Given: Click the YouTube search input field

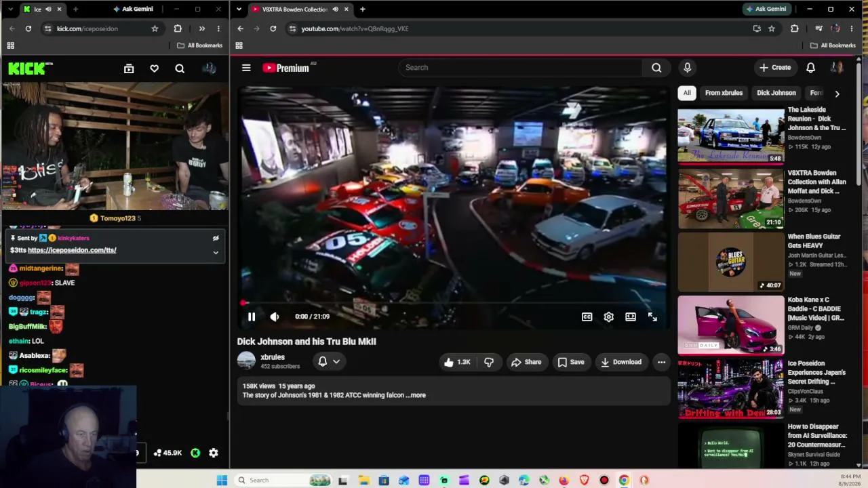Looking at the screenshot, I should [x=519, y=68].
